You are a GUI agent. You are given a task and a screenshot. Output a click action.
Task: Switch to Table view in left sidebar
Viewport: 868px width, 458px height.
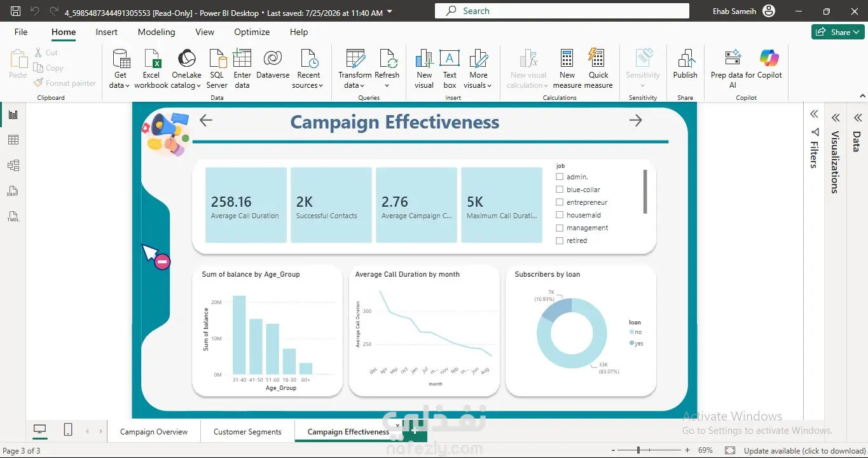(x=13, y=140)
